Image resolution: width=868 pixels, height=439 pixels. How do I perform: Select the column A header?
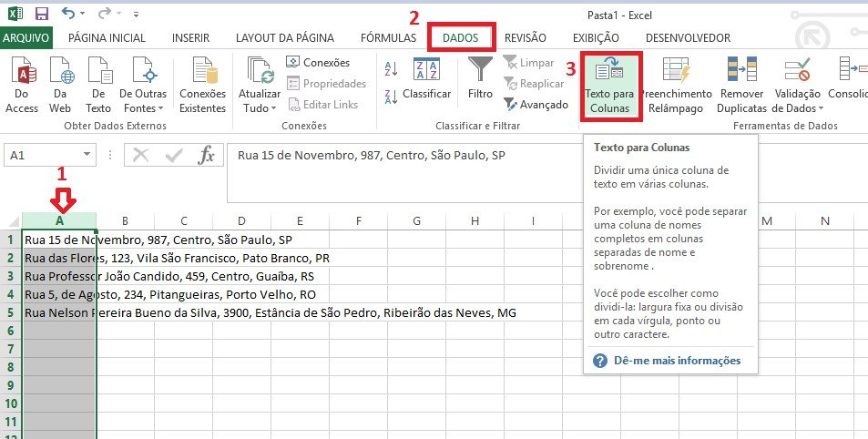click(x=59, y=221)
